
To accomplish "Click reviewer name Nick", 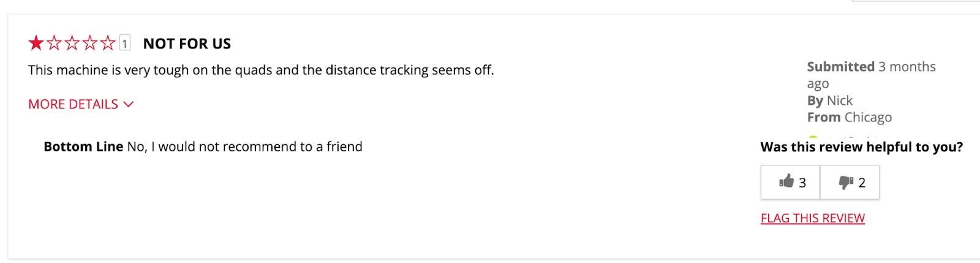I will (840, 101).
